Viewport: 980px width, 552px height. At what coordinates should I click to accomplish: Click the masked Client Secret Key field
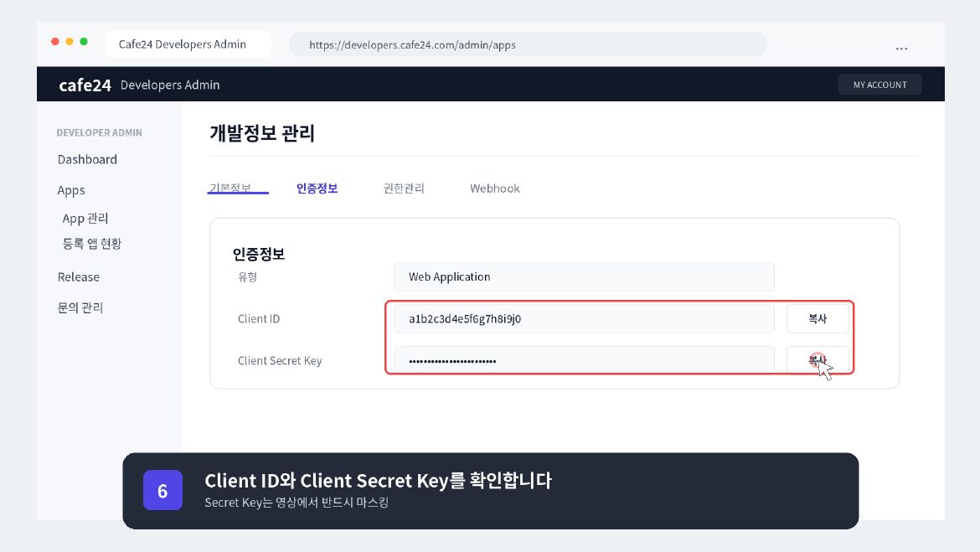coord(584,361)
